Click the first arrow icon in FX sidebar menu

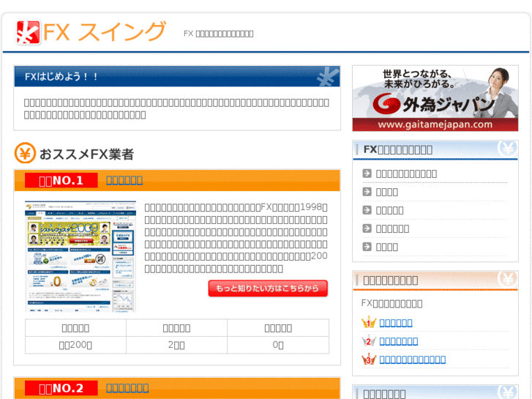pyautogui.click(x=367, y=174)
